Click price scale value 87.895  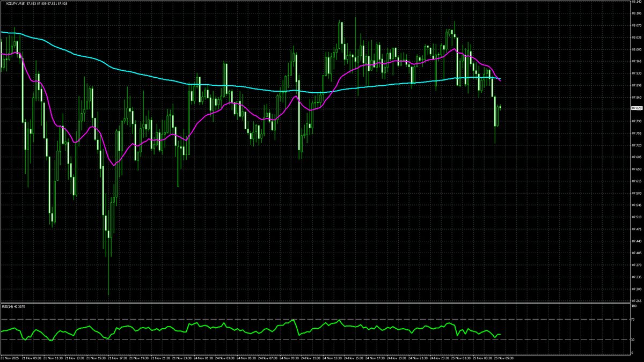(x=636, y=85)
